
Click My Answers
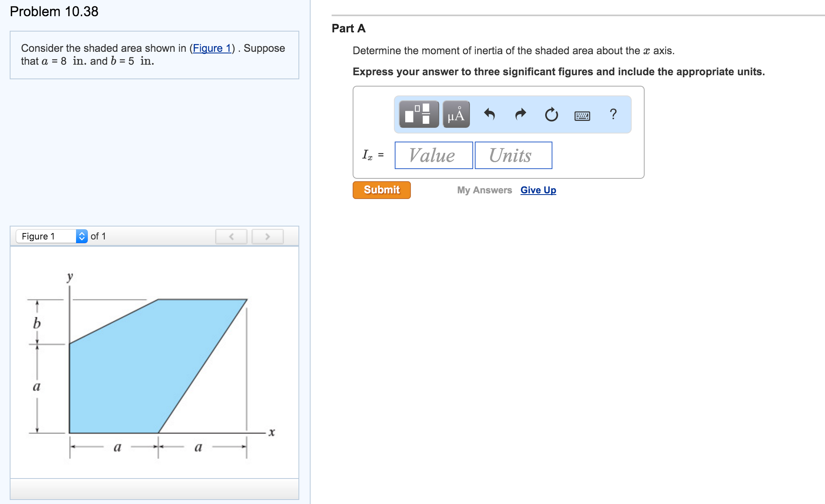tap(484, 190)
